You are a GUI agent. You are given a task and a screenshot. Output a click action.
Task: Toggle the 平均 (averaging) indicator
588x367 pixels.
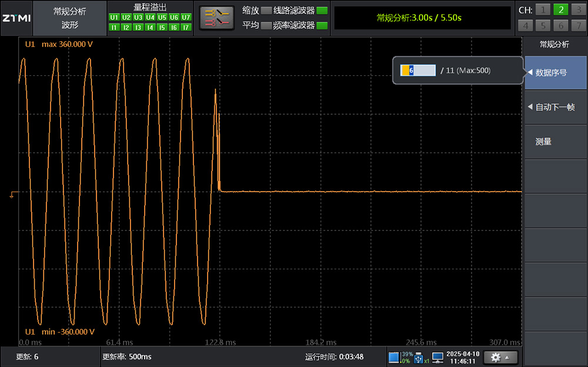[x=266, y=25]
